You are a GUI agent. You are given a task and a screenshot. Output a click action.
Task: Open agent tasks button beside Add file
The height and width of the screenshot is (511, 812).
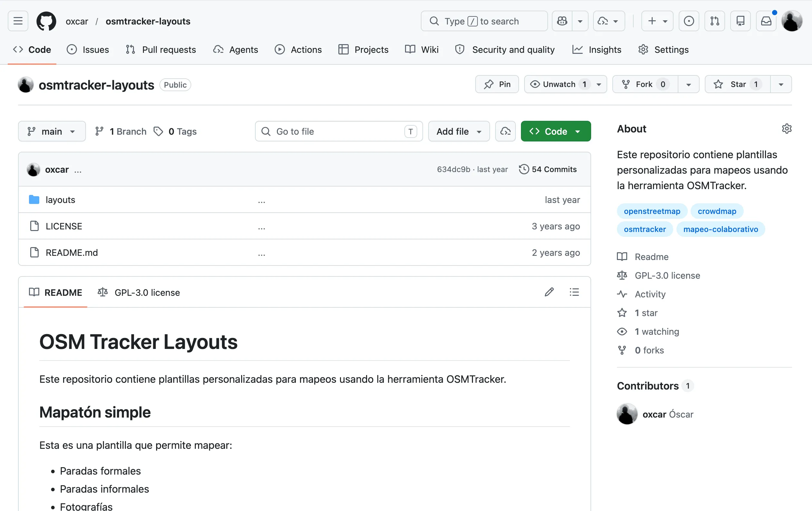point(505,131)
